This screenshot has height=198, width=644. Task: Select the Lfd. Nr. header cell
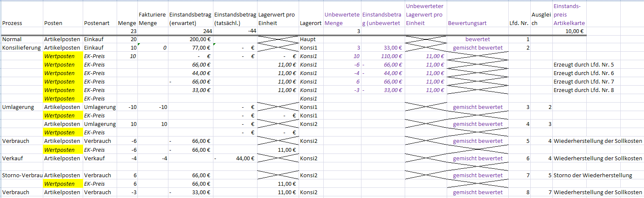tap(518, 23)
